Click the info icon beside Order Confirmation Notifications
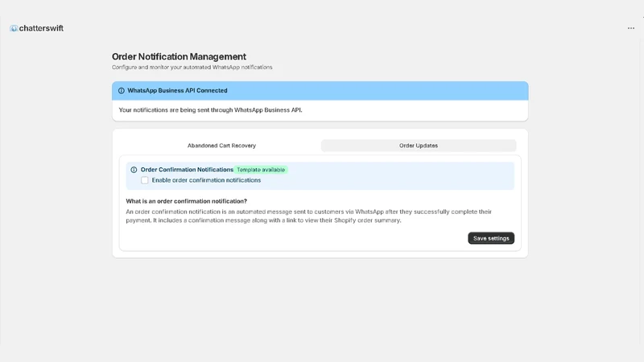644x362 pixels. click(134, 170)
